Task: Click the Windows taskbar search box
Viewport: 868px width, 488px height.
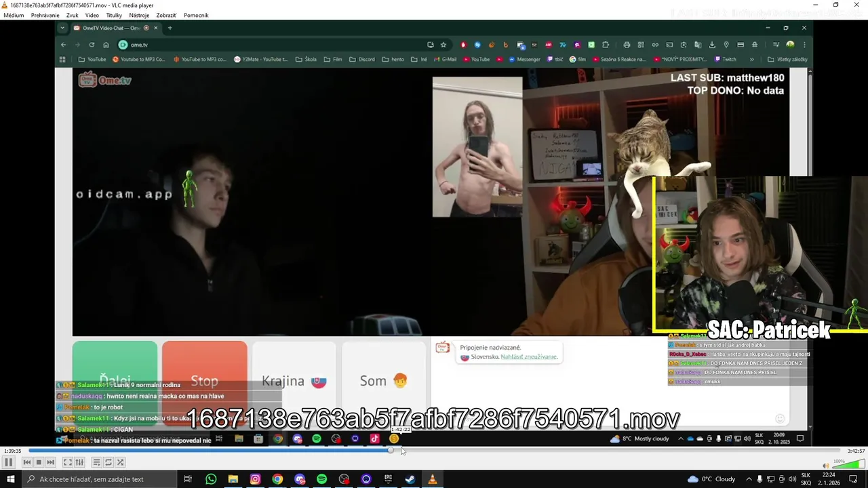Action: [x=98, y=479]
